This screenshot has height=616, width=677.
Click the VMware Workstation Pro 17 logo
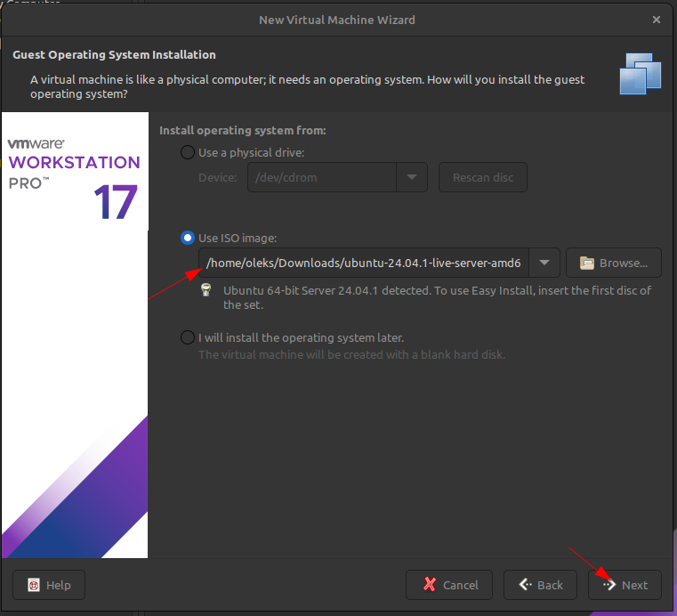[75, 178]
